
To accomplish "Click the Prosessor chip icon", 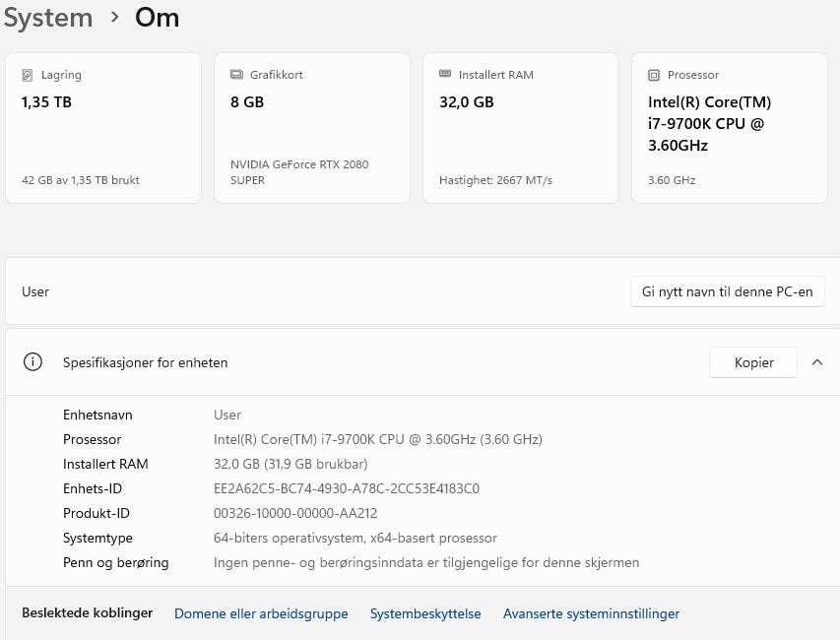I will click(654, 75).
